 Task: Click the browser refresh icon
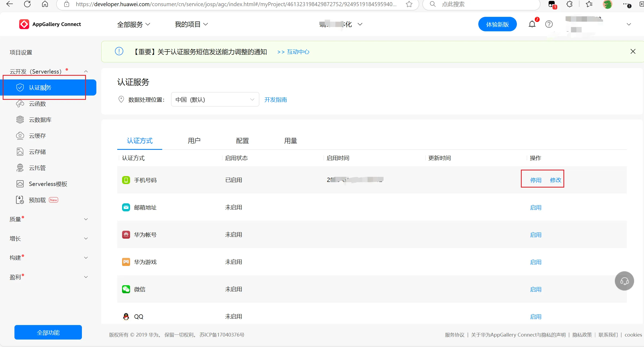[27, 4]
